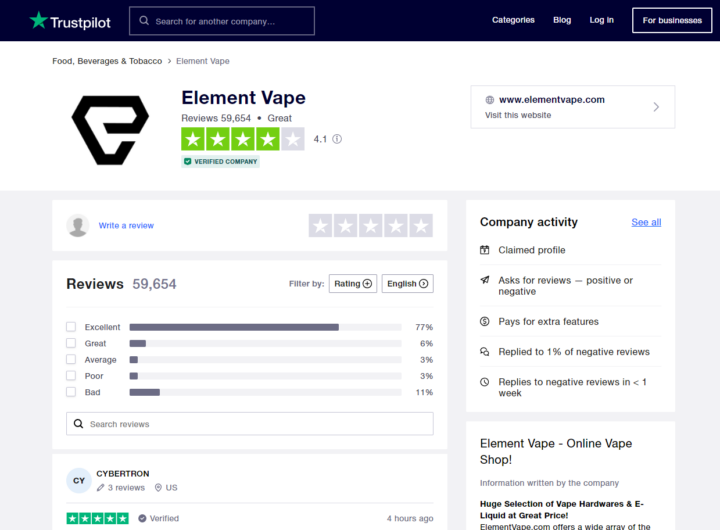Viewport: 720px width, 530px height.
Task: Click the user avatar next to Write a review
Action: point(78,225)
